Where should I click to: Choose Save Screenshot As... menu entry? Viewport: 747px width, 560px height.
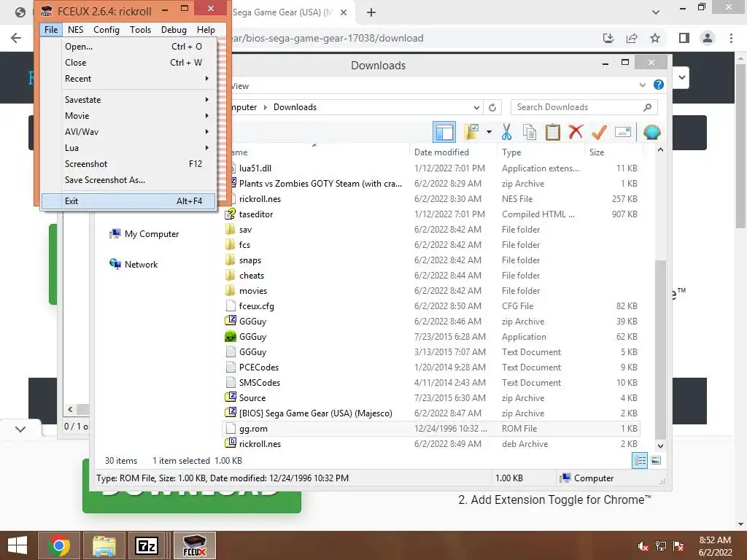tap(128, 180)
